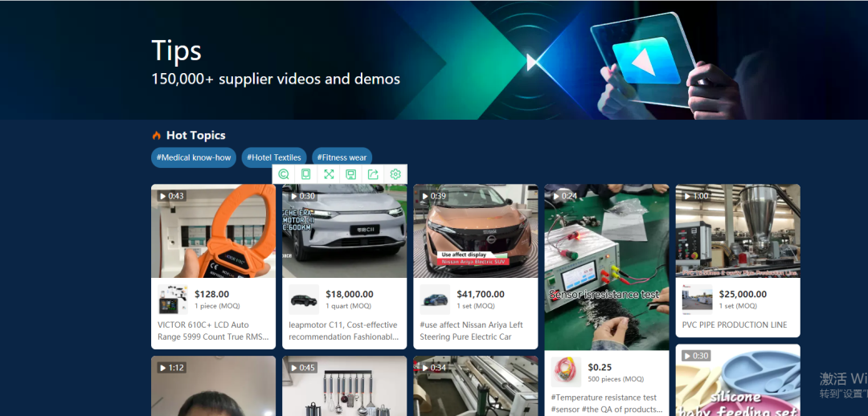Open the small PVC pipe line product image
868x416 pixels.
pos(698,300)
